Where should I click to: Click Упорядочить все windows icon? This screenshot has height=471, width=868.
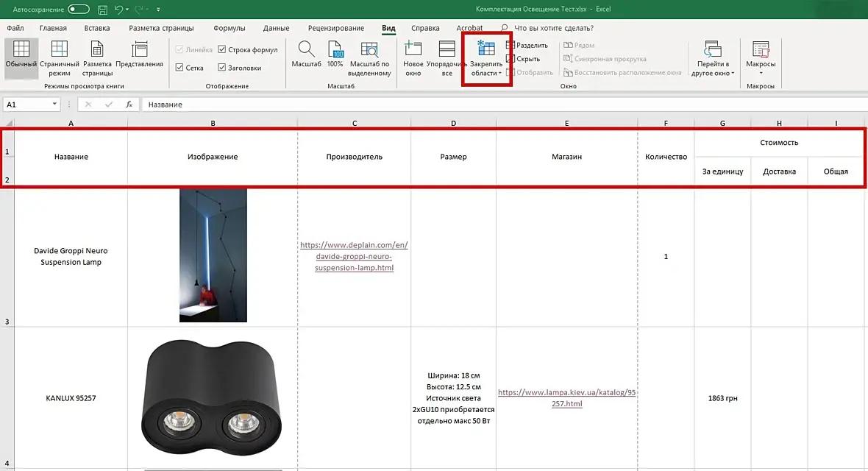[x=447, y=50]
